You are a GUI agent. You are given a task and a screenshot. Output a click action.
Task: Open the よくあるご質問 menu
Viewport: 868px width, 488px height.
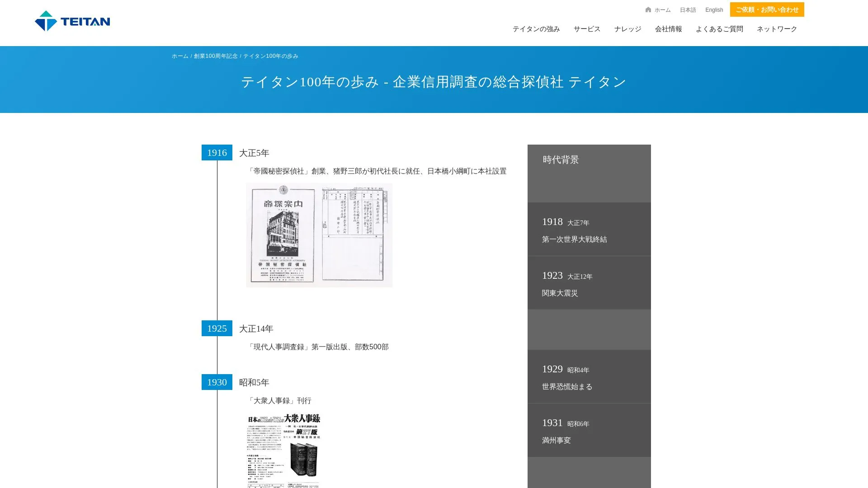(x=719, y=29)
